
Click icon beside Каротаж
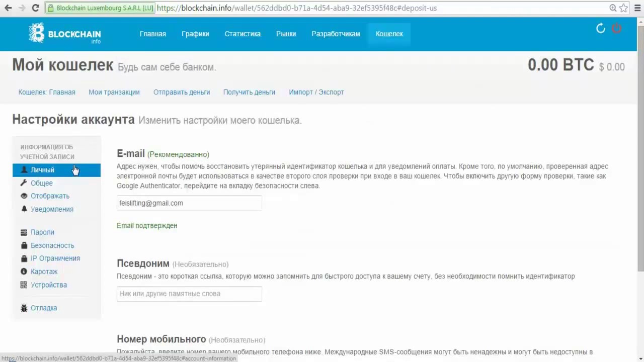click(x=24, y=271)
